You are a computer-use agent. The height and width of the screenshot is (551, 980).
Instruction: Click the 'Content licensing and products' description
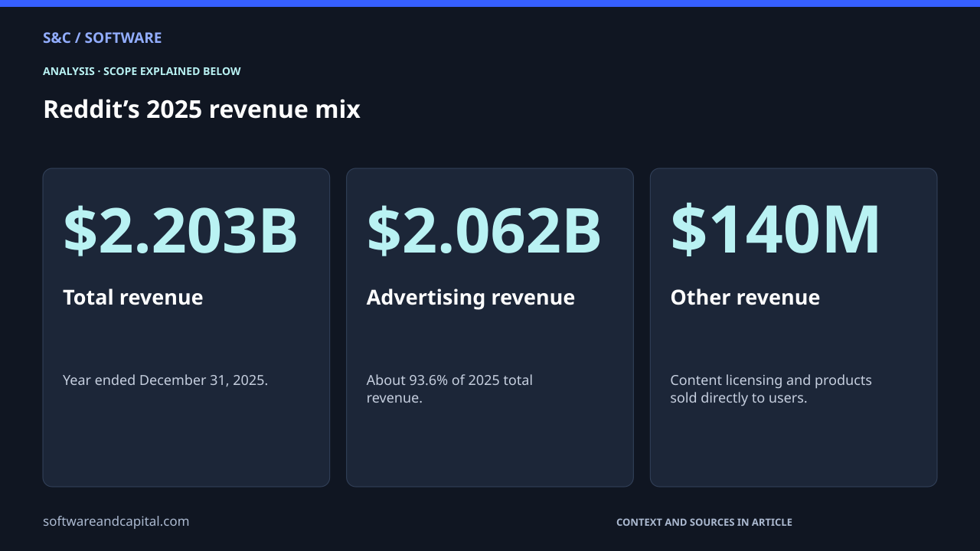[771, 389]
